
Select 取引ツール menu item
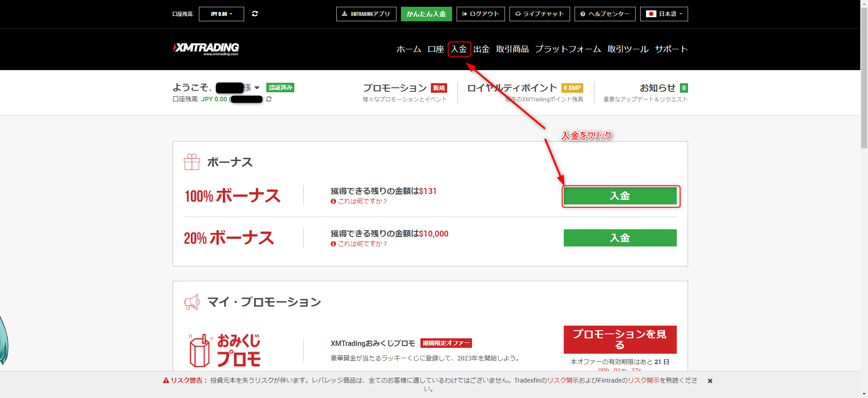(627, 49)
